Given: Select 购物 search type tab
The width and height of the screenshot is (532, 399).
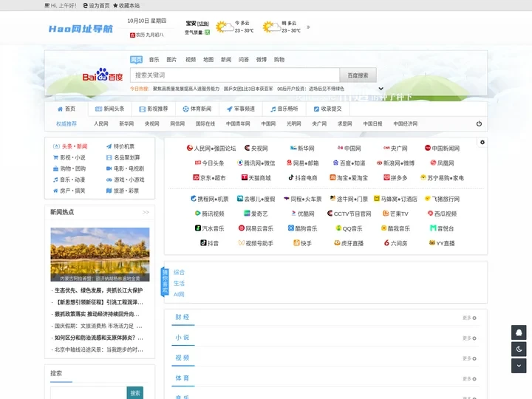Looking at the screenshot, I should 279,60.
